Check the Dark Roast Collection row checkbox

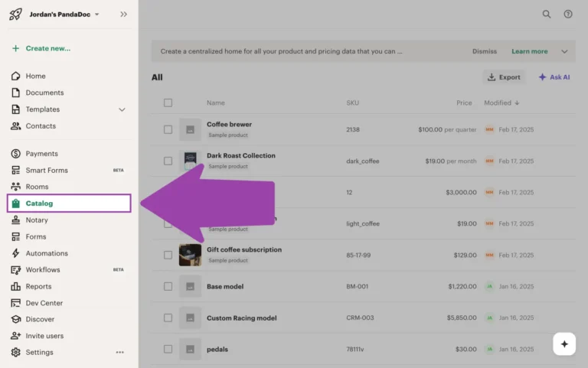coord(168,161)
